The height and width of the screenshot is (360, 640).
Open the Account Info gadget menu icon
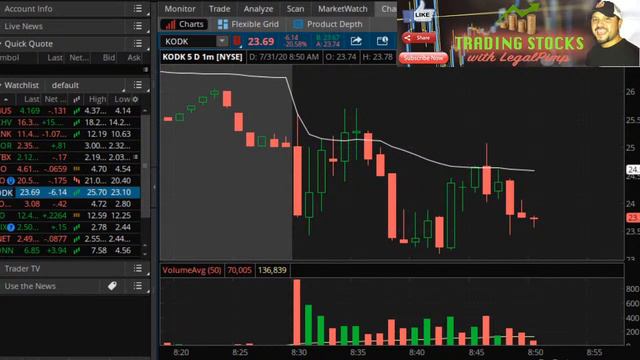tap(138, 9)
